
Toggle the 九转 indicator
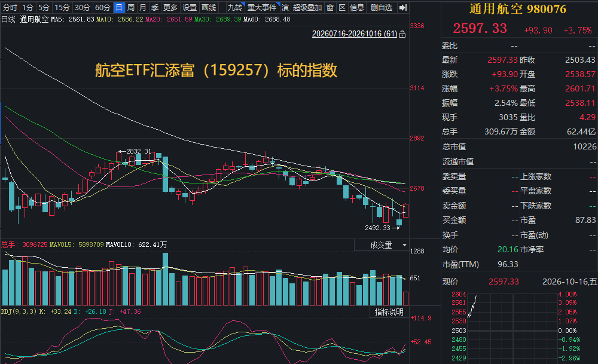point(235,8)
